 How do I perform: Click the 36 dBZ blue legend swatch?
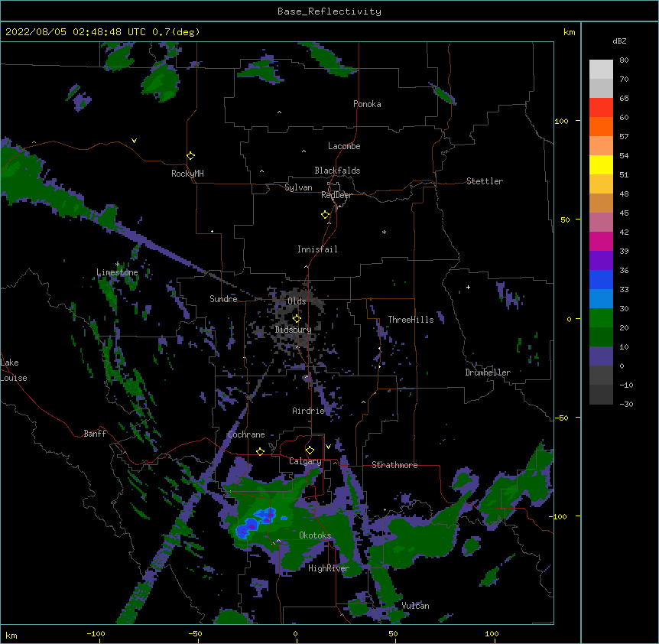click(601, 279)
